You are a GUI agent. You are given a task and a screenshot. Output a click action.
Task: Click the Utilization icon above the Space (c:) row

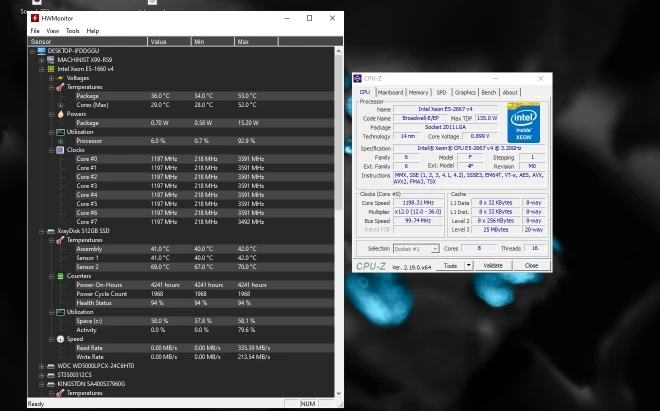[x=60, y=312]
